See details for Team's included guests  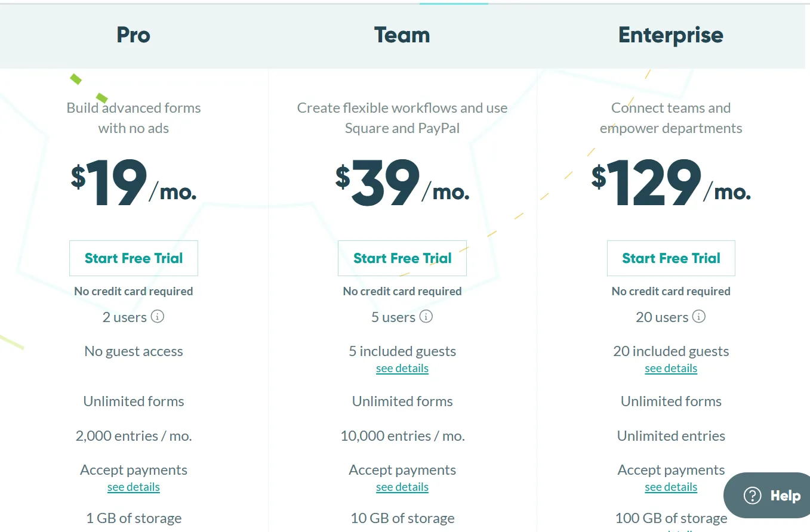coord(402,369)
